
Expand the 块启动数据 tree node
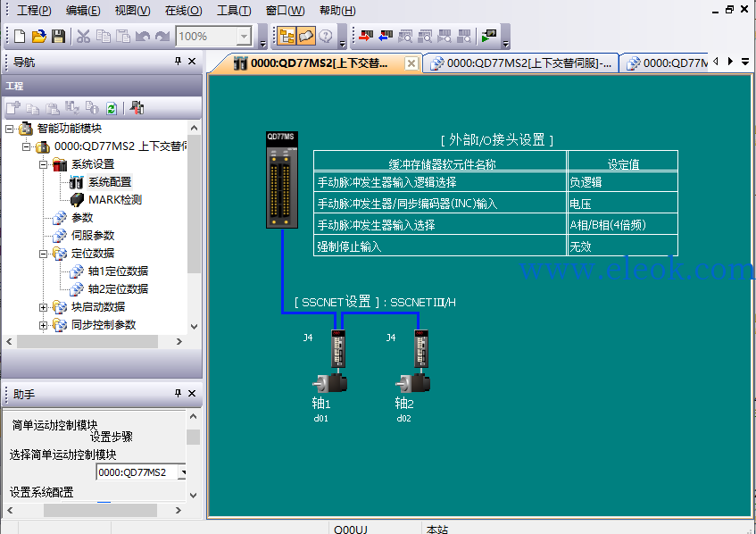pyautogui.click(x=44, y=307)
